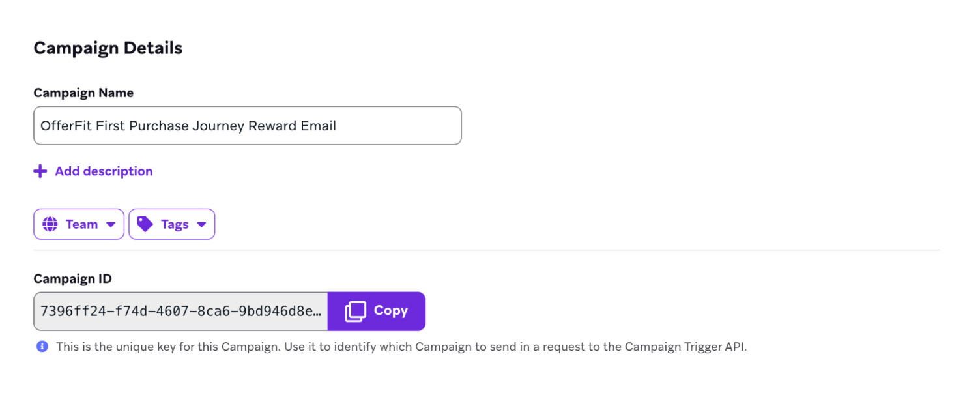Click the Campaign Name field label
Image resolution: width=980 pixels, height=393 pixels.
tap(83, 93)
